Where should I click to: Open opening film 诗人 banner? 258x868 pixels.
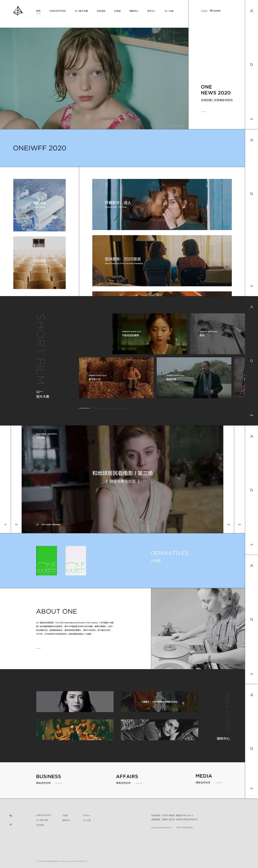162,204
